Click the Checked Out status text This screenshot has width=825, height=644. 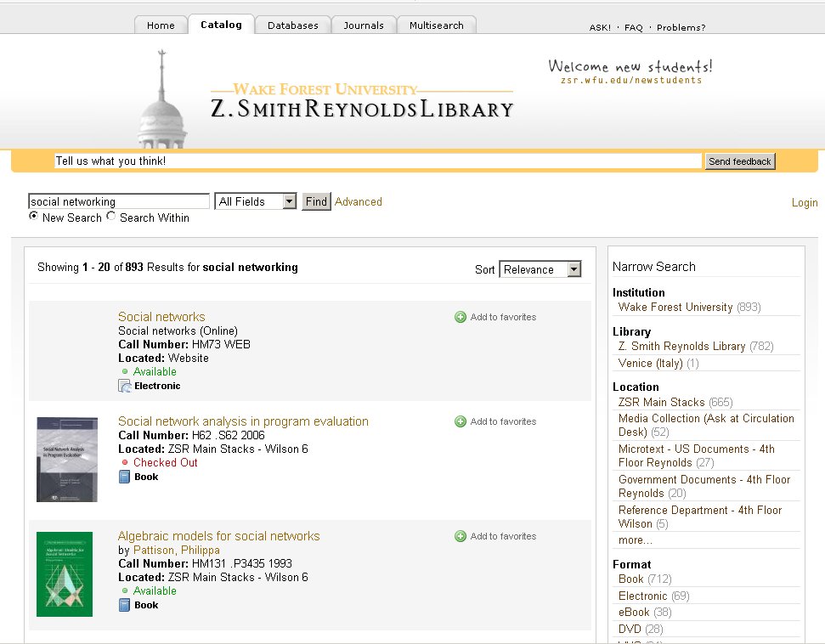click(x=165, y=462)
